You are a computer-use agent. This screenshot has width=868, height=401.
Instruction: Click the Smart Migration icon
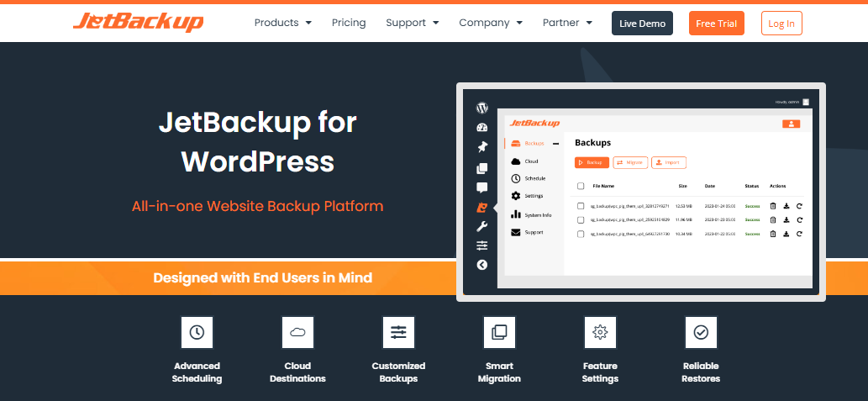(499, 332)
